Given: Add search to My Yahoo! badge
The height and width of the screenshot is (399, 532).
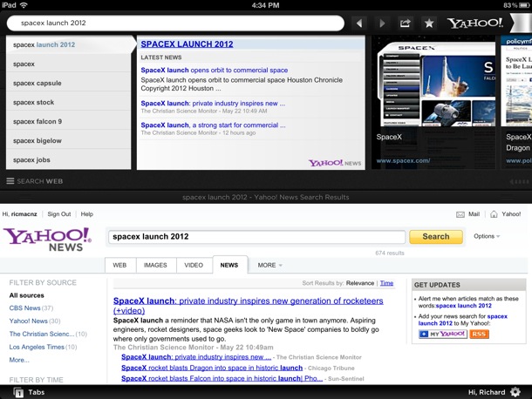Looking at the screenshot, I should click(x=443, y=334).
